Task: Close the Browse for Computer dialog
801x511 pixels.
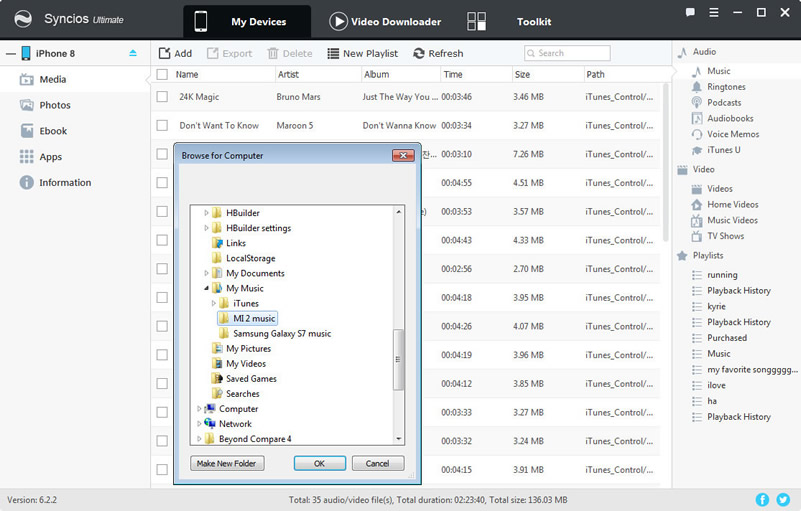Action: click(x=403, y=155)
